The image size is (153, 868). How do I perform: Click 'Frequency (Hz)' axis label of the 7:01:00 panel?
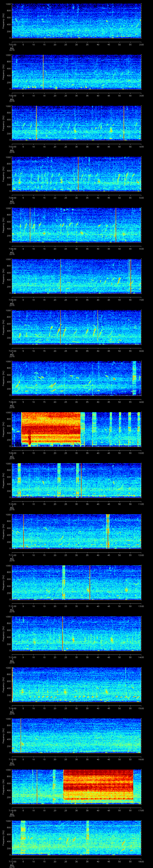tap(3, 21)
